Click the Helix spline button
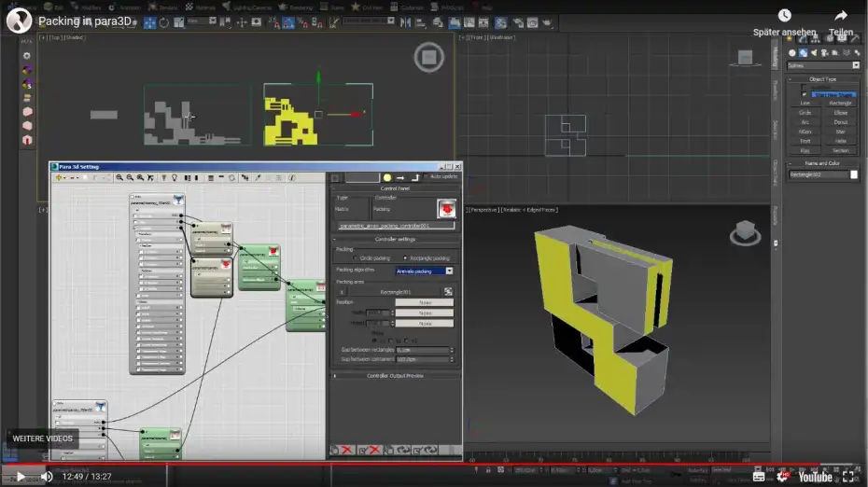Image resolution: width=868 pixels, height=487 pixels. 840,141
